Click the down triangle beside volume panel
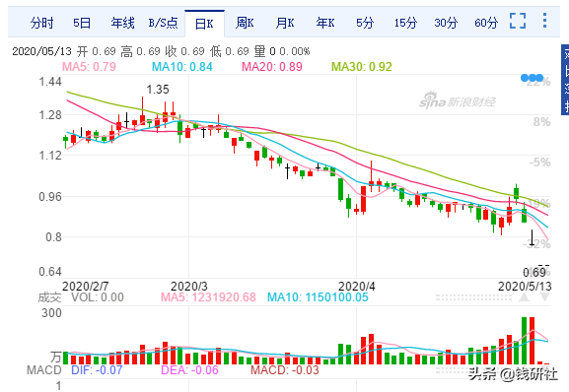Screen dimensions: 569x392 pyautogui.click(x=544, y=297)
